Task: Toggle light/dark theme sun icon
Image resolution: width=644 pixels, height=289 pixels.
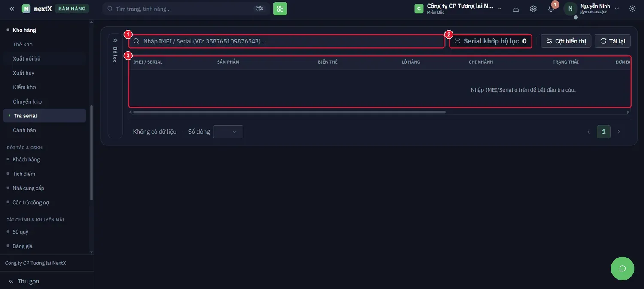Action: (x=632, y=9)
